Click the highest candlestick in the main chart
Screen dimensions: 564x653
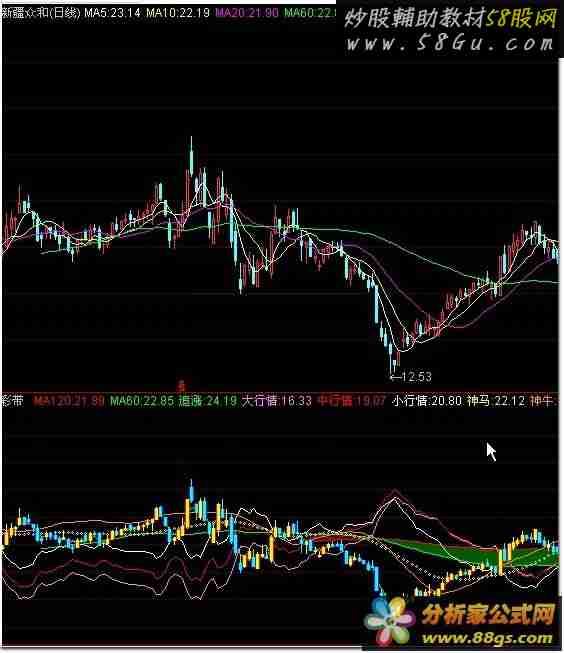click(x=191, y=158)
